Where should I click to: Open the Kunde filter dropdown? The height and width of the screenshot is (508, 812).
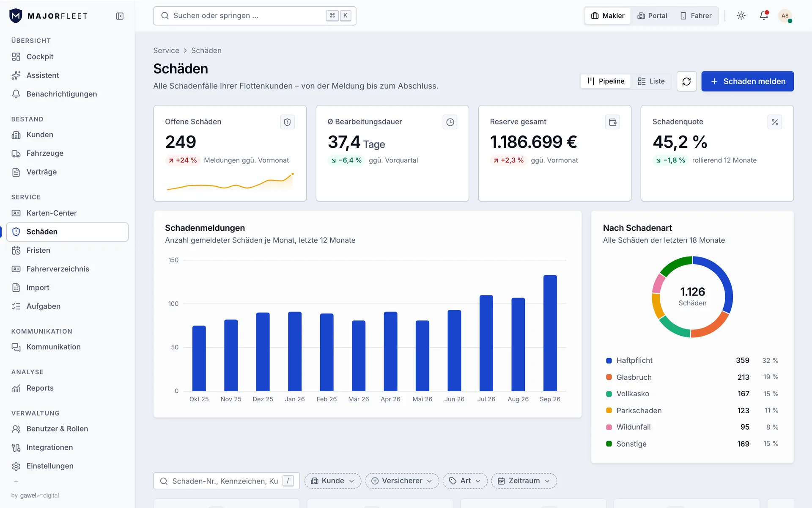pos(333,481)
